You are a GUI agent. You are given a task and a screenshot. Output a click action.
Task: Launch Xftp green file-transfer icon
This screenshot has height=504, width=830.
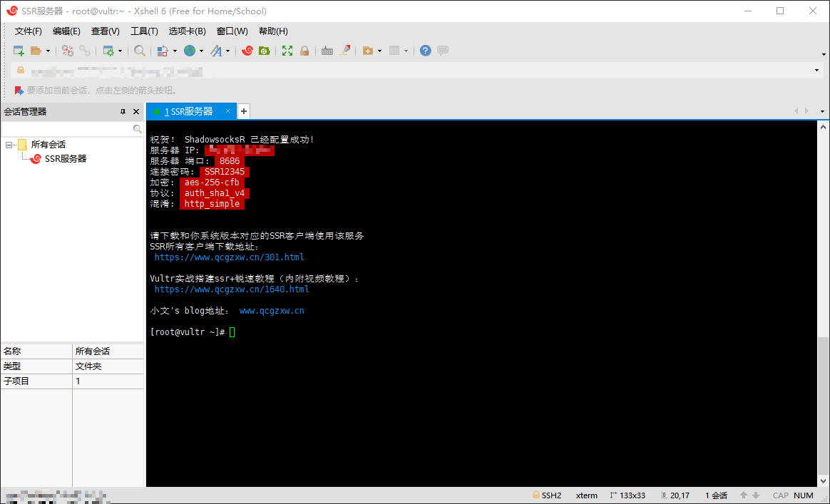[x=264, y=51]
